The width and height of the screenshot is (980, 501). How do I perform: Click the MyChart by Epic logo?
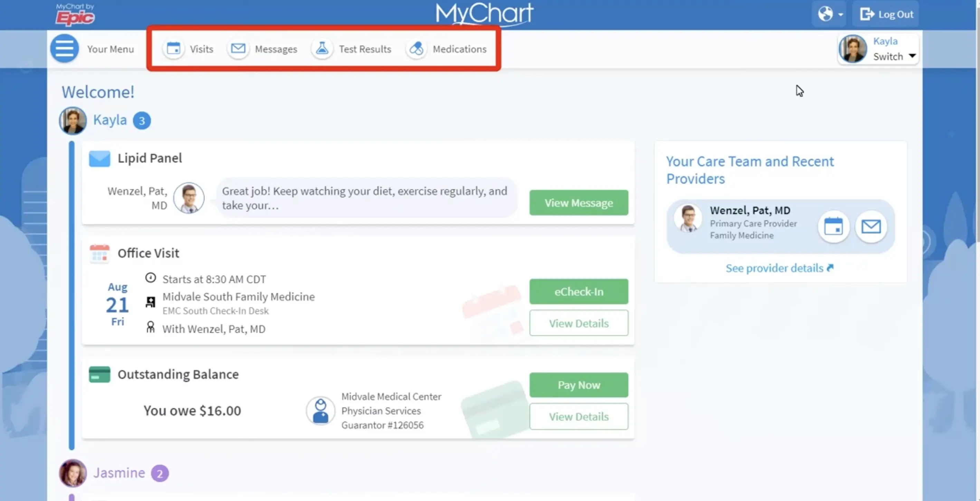tap(75, 15)
